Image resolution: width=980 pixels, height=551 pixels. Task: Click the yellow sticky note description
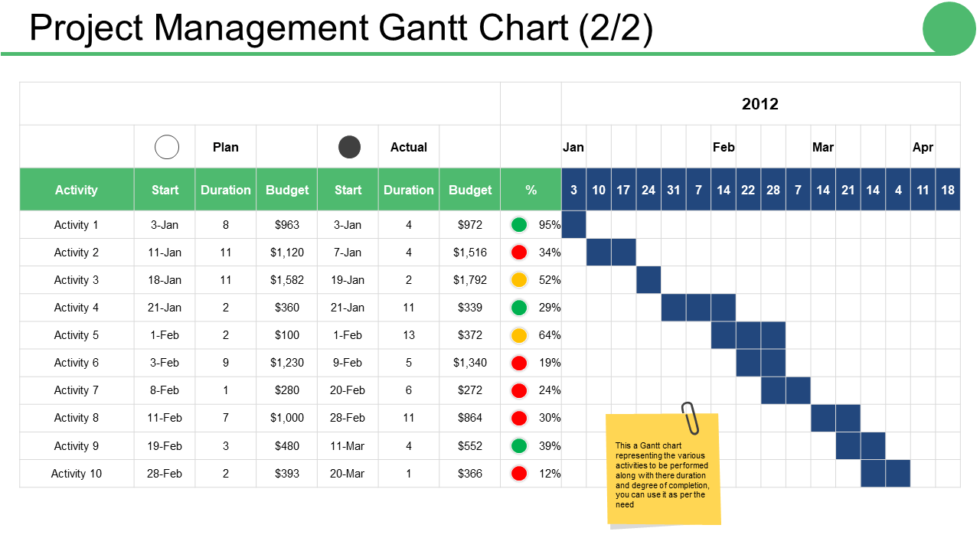tap(663, 474)
